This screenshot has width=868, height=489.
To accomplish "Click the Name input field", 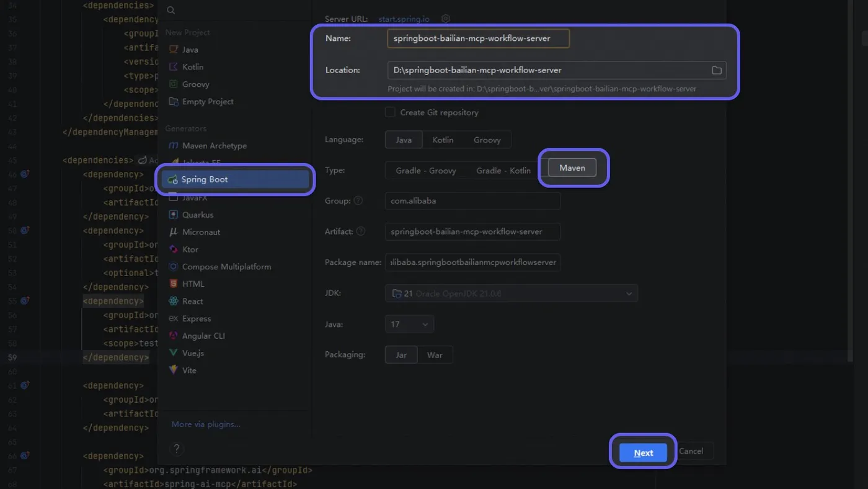I will 478,38.
